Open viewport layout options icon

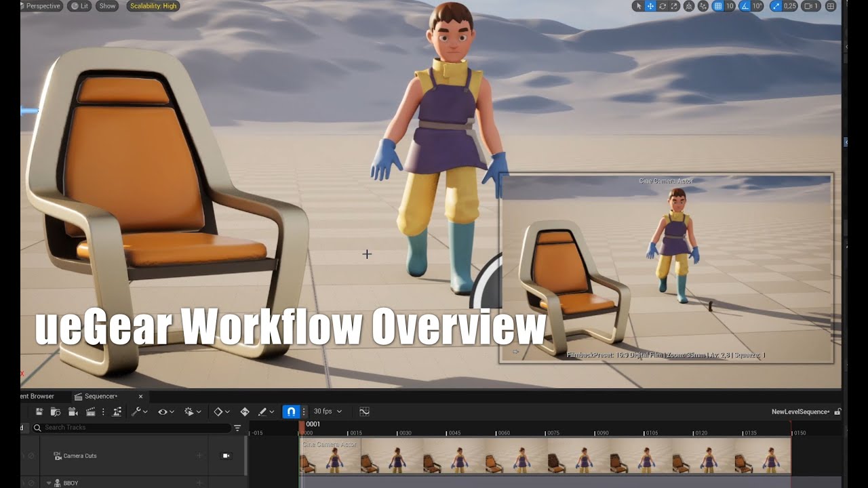coord(832,6)
